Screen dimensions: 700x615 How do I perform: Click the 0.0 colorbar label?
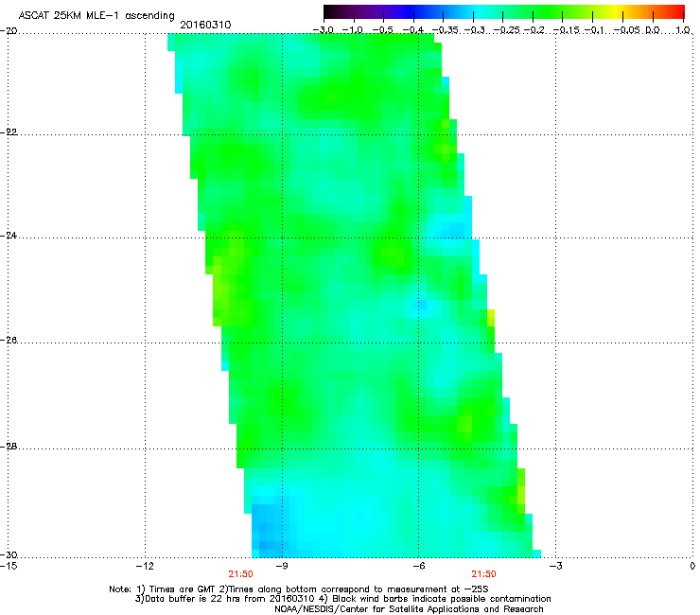point(653,30)
